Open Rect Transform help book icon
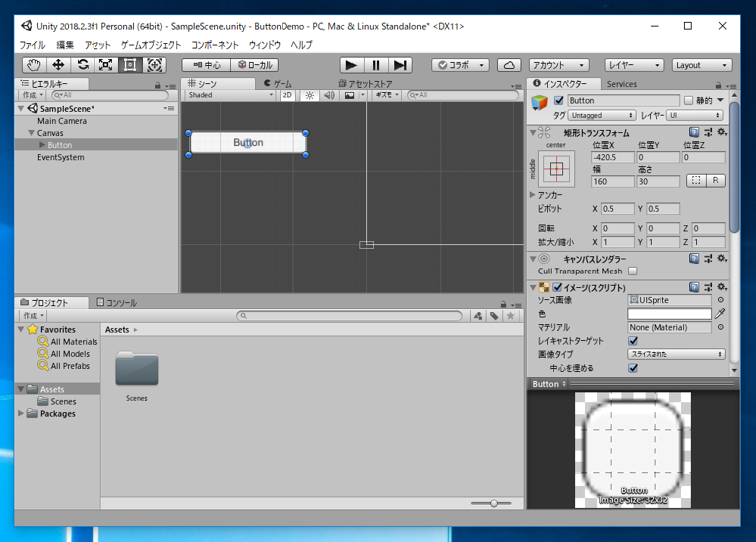Screen dimensions: 756x542 point(694,132)
